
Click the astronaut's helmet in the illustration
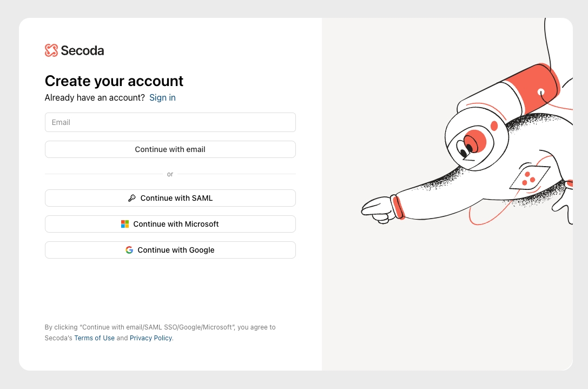477,141
